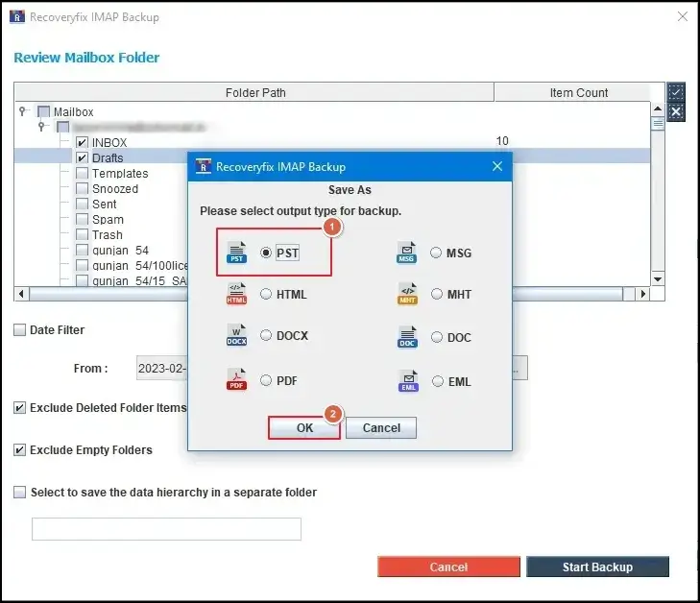Image resolution: width=700 pixels, height=603 pixels.
Task: Click the separate folder path text field
Action: click(166, 529)
